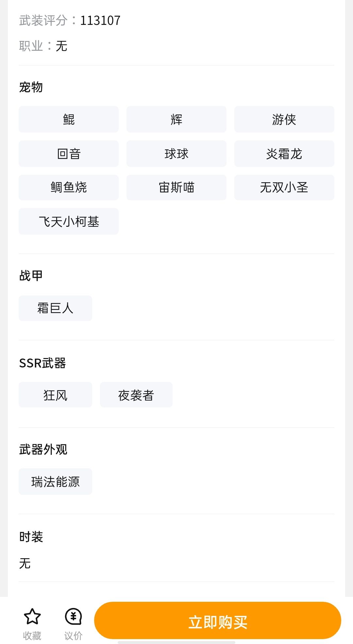Click the 收藏 label under the star

point(32,636)
